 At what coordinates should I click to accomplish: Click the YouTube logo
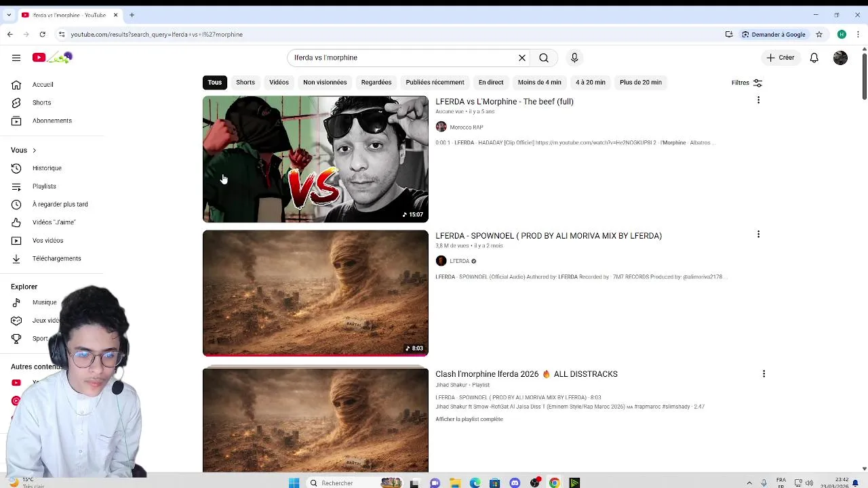pyautogui.click(x=52, y=58)
